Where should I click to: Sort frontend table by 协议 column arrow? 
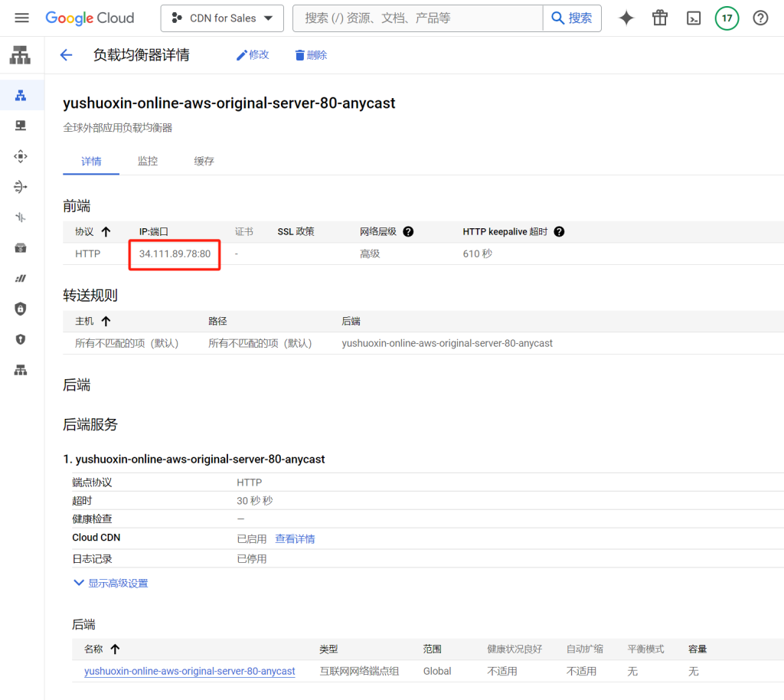pyautogui.click(x=106, y=232)
